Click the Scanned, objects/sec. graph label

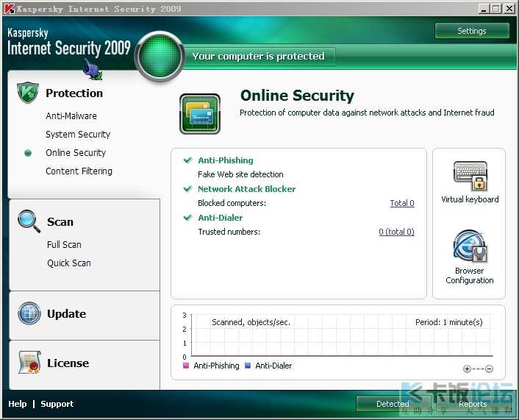click(x=251, y=322)
